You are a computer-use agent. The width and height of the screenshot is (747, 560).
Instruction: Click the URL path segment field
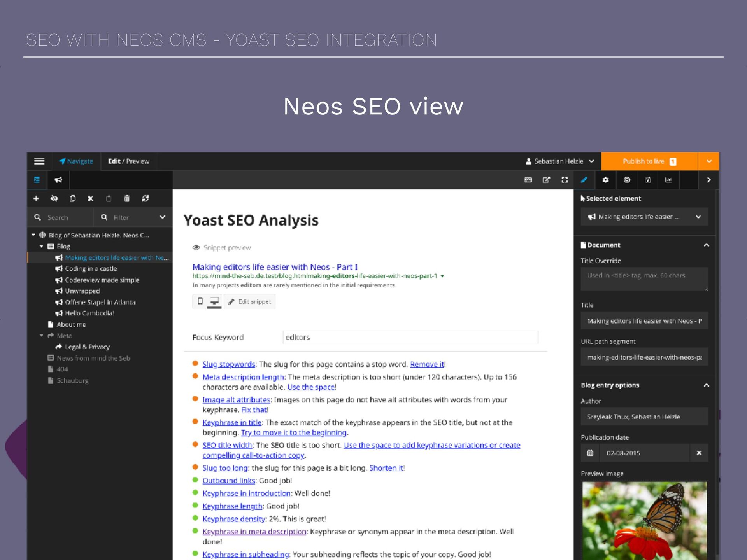[x=644, y=357]
